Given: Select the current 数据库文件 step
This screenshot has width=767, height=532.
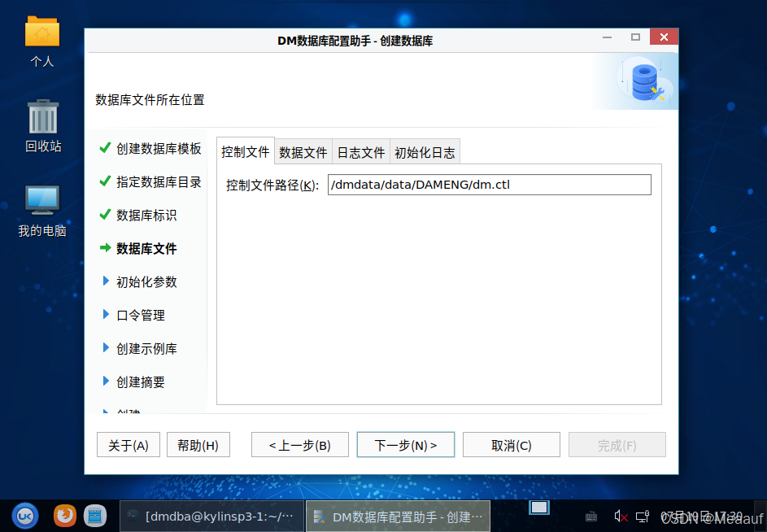Looking at the screenshot, I should pos(146,249).
